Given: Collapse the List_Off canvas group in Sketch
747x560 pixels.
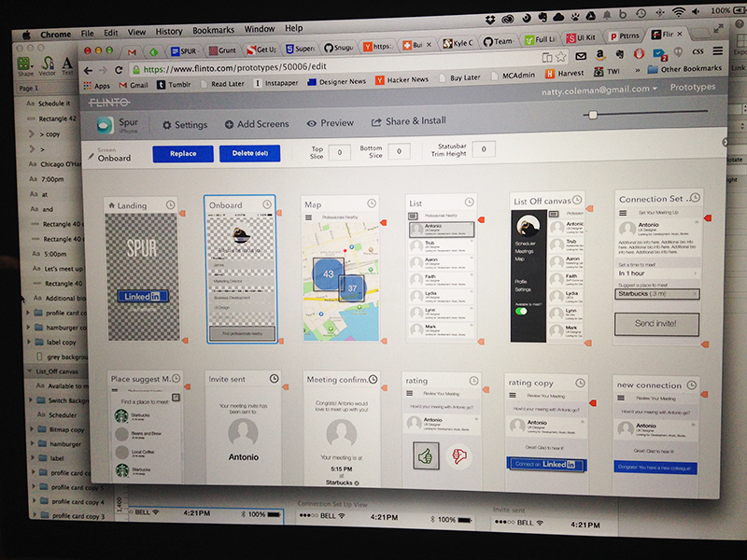Looking at the screenshot, I should click(30, 371).
